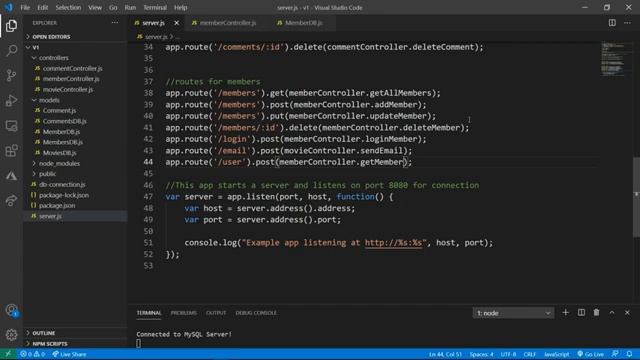Open the Help menu

click(x=180, y=7)
